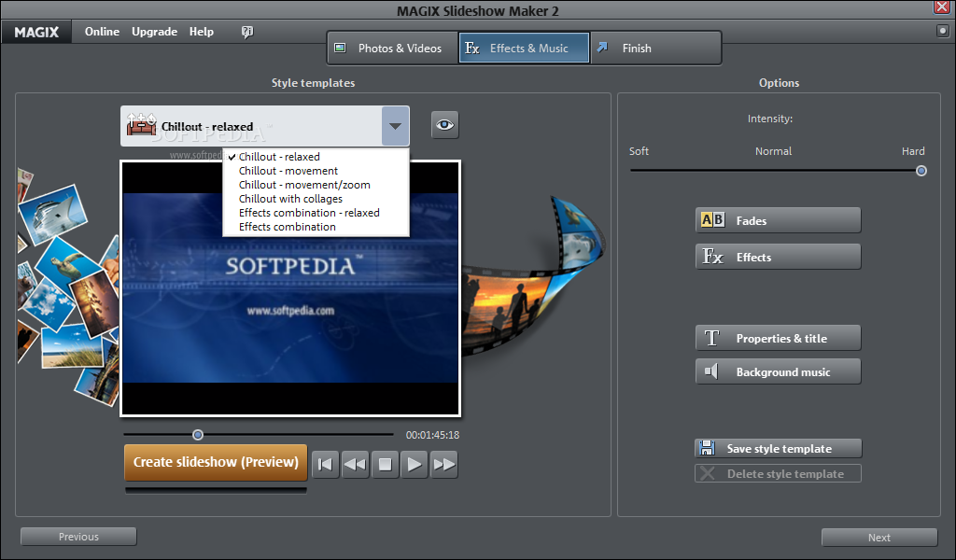Set intensity to Normal on the slider track

click(776, 171)
